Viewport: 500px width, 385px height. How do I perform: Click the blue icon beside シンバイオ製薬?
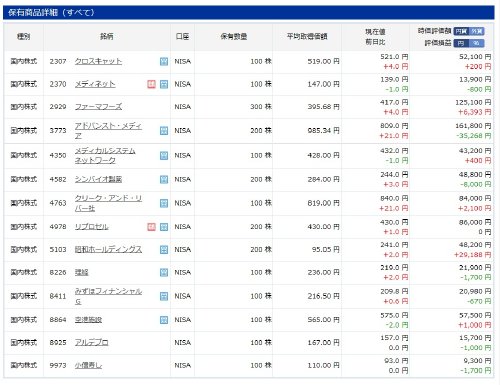click(164, 179)
